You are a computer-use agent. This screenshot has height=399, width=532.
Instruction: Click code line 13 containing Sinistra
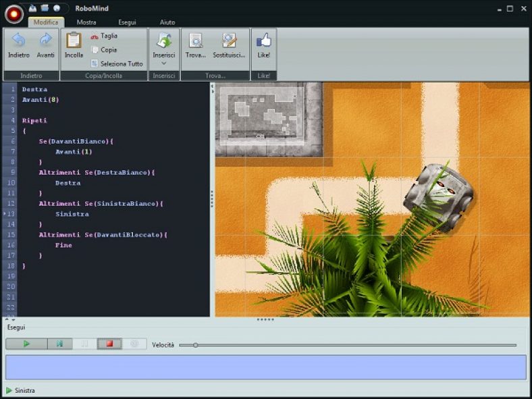point(72,214)
